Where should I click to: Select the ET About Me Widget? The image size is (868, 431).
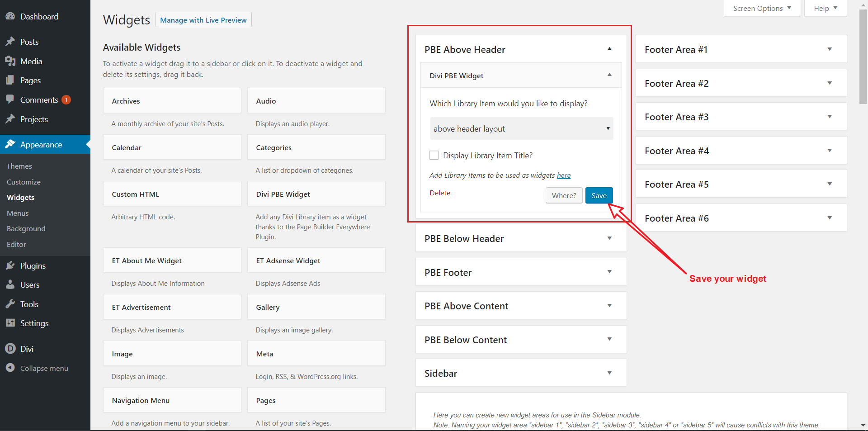172,260
